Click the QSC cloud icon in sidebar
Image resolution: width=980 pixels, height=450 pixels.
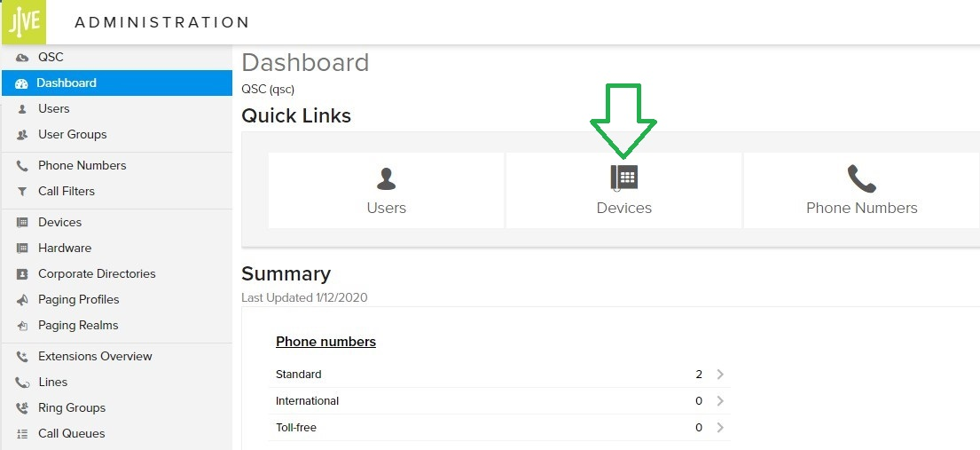[22, 58]
